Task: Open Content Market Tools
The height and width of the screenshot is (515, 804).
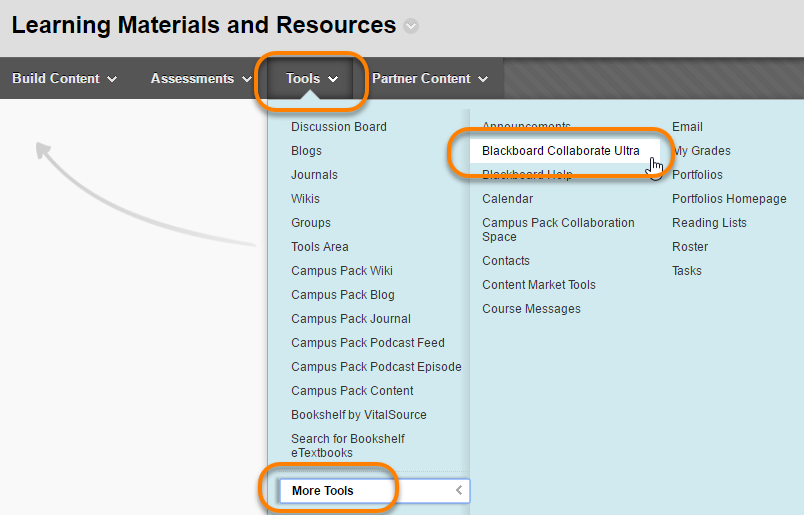Action: click(x=538, y=285)
